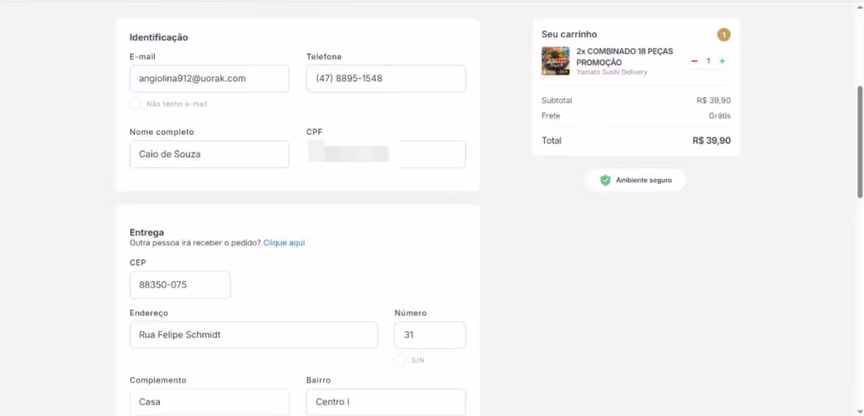
Task: Click the cart quantity value box
Action: pos(708,61)
